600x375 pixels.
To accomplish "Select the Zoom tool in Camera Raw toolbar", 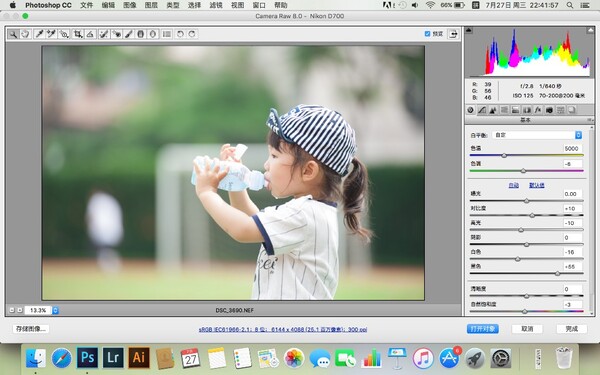I will (13, 34).
